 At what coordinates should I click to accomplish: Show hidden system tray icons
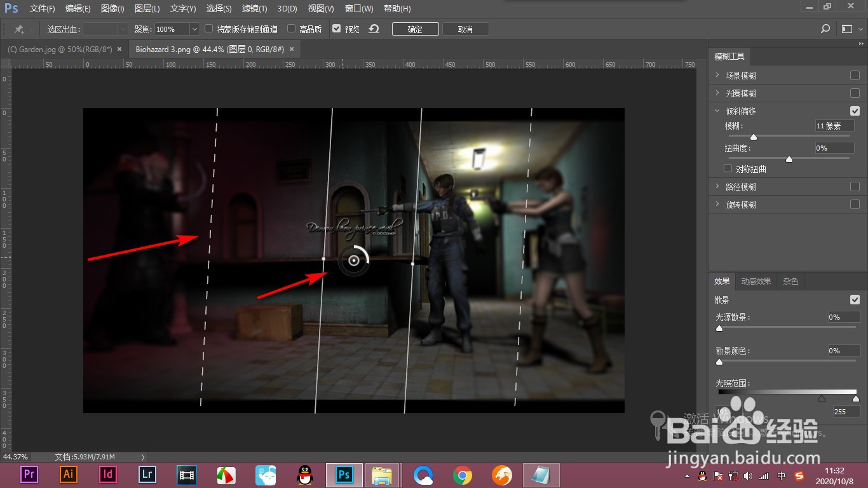[687, 475]
